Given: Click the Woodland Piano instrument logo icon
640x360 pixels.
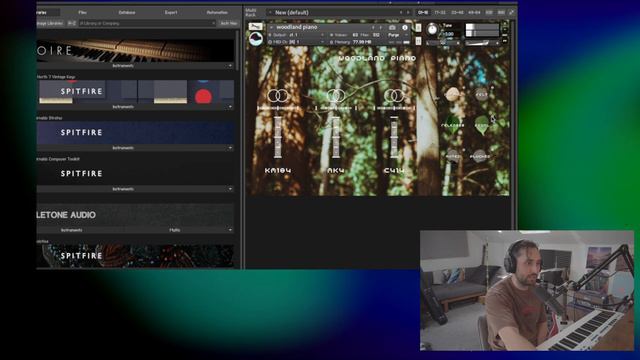Looking at the screenshot, I should click(256, 40).
